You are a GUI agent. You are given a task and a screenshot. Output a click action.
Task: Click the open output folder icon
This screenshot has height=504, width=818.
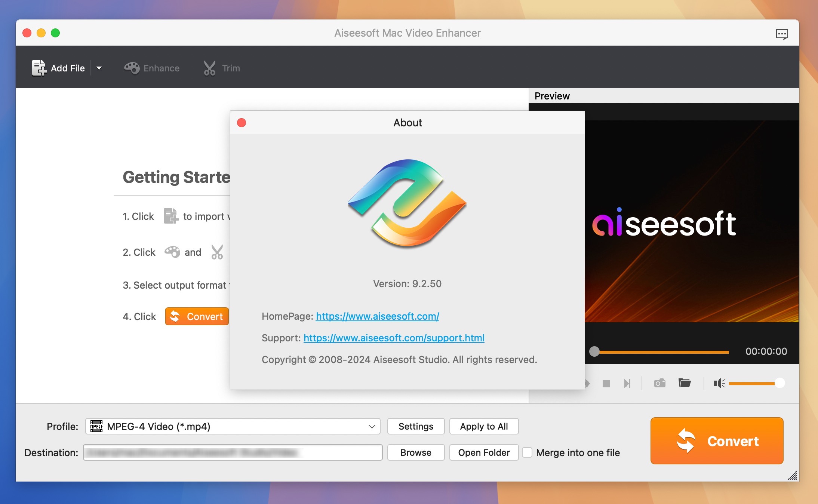pos(685,382)
